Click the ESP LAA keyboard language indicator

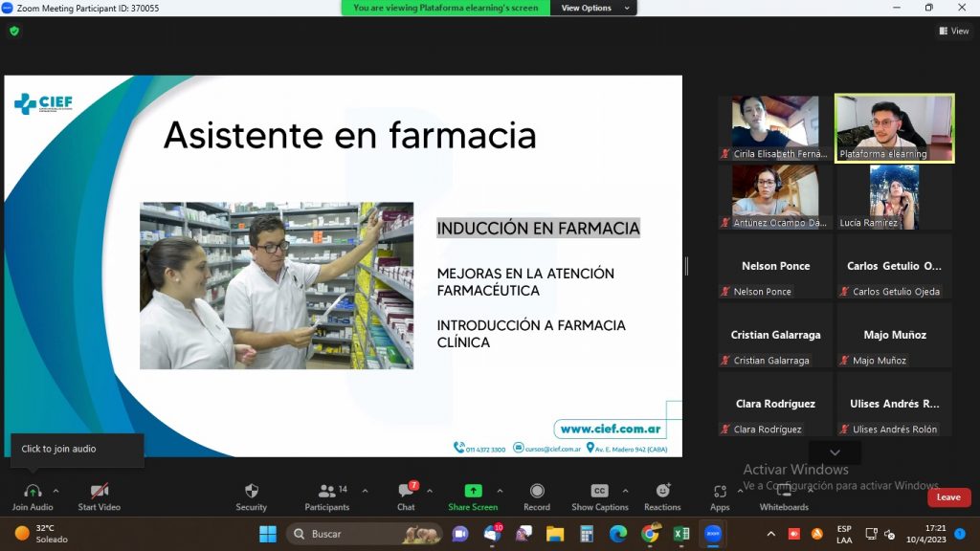pos(844,534)
